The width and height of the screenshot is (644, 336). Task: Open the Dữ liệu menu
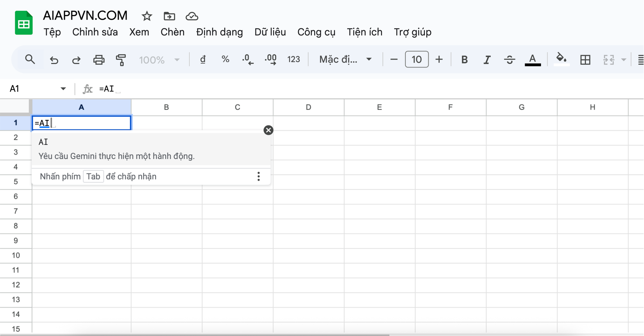click(270, 32)
